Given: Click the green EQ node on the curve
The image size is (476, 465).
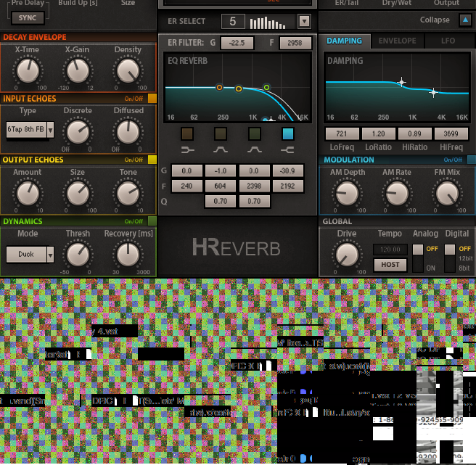Looking at the screenshot, I should pos(266,88).
